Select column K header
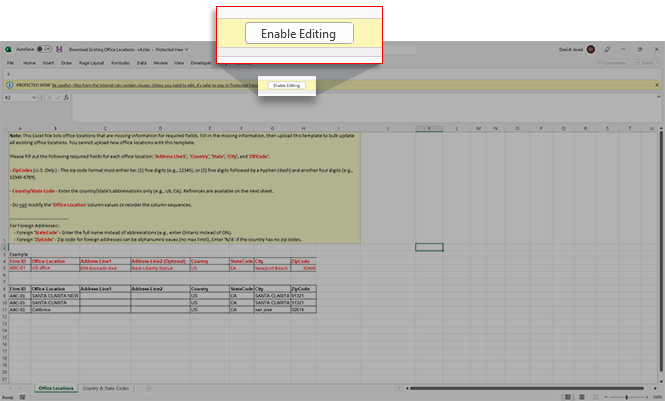This screenshot has width=665, height=401. (x=429, y=128)
